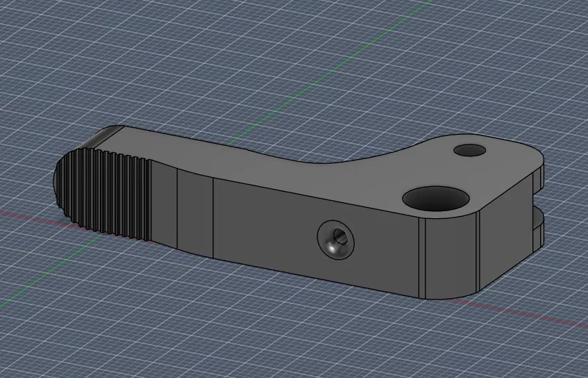Select the large round hole on top face
Viewport: 588px width, 378px height.
pyautogui.click(x=435, y=198)
